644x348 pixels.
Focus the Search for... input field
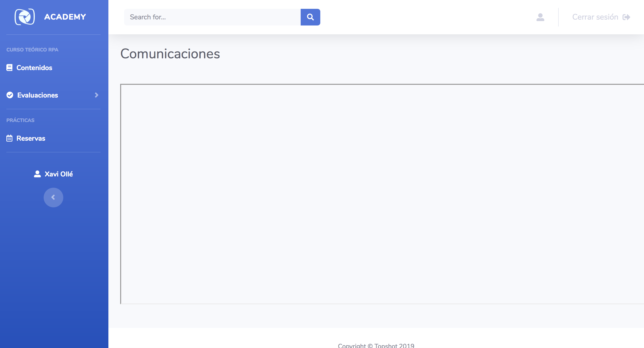pyautogui.click(x=212, y=17)
